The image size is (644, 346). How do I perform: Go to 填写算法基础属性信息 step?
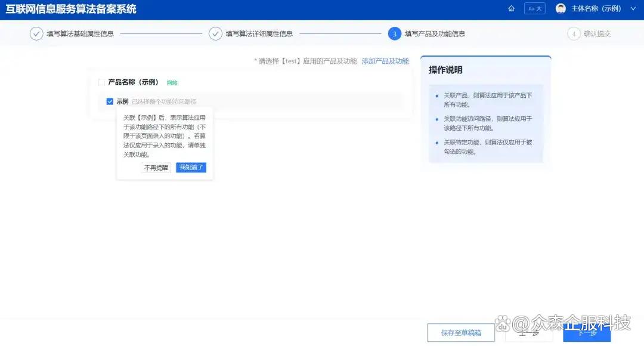(80, 33)
